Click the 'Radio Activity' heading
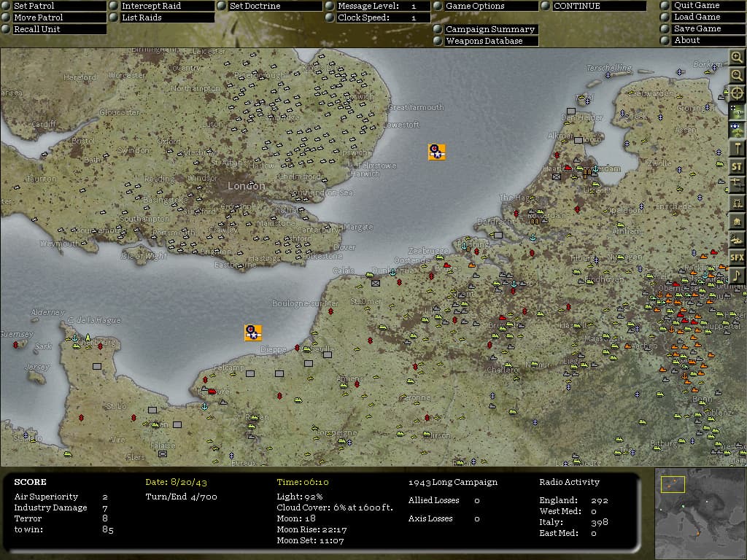This screenshot has height=560, width=747. 569,483
